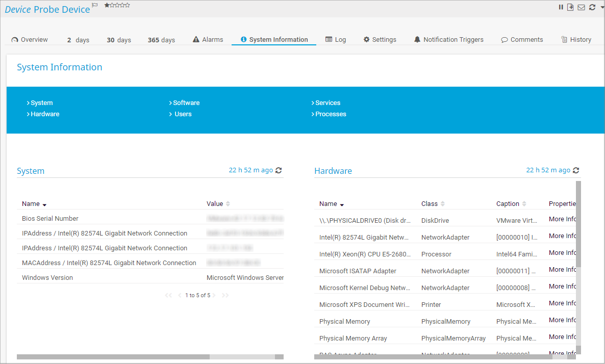Pause monitoring with the pause icon
This screenshot has width=605, height=364.
(561, 7)
